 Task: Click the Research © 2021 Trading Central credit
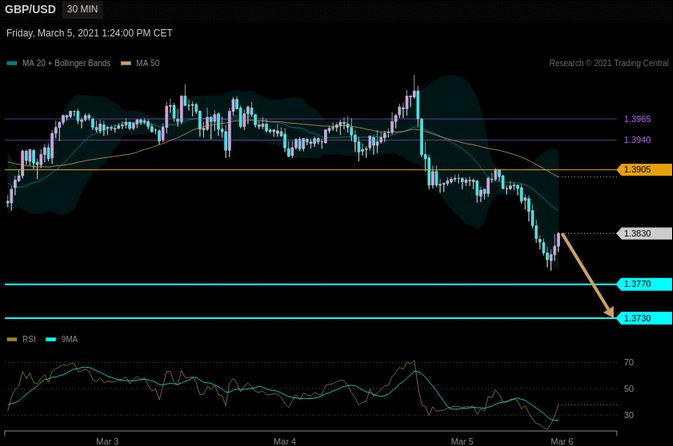point(609,63)
